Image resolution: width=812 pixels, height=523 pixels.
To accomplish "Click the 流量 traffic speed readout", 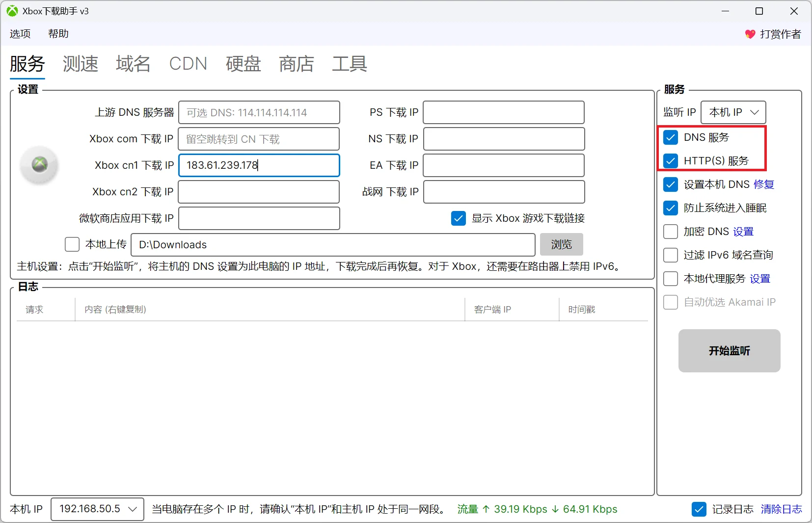I will click(537, 509).
